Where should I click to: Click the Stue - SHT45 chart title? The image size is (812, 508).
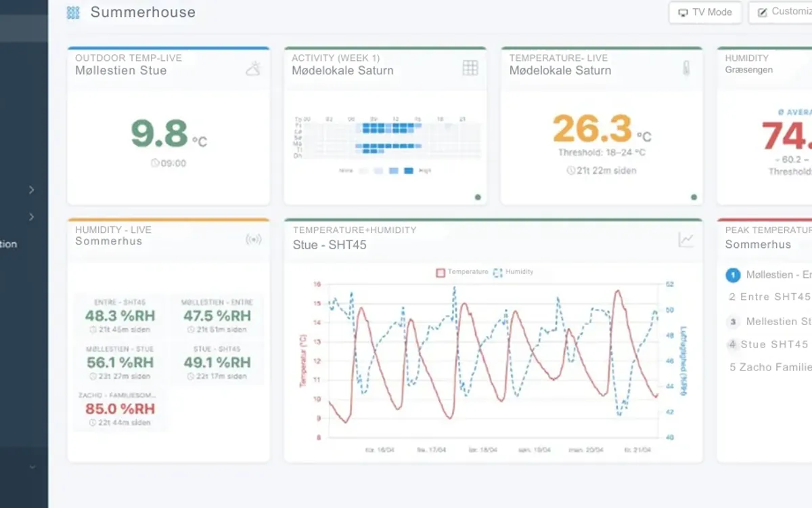(x=330, y=245)
